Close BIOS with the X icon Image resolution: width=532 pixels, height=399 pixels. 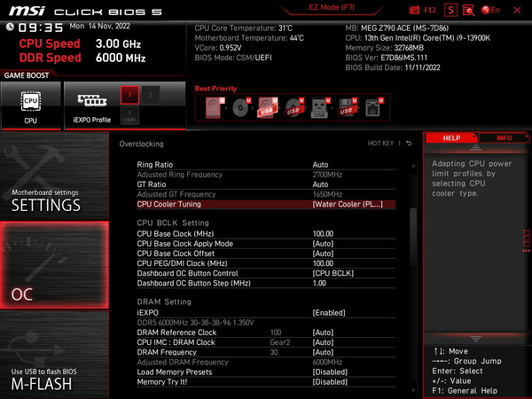coord(517,10)
